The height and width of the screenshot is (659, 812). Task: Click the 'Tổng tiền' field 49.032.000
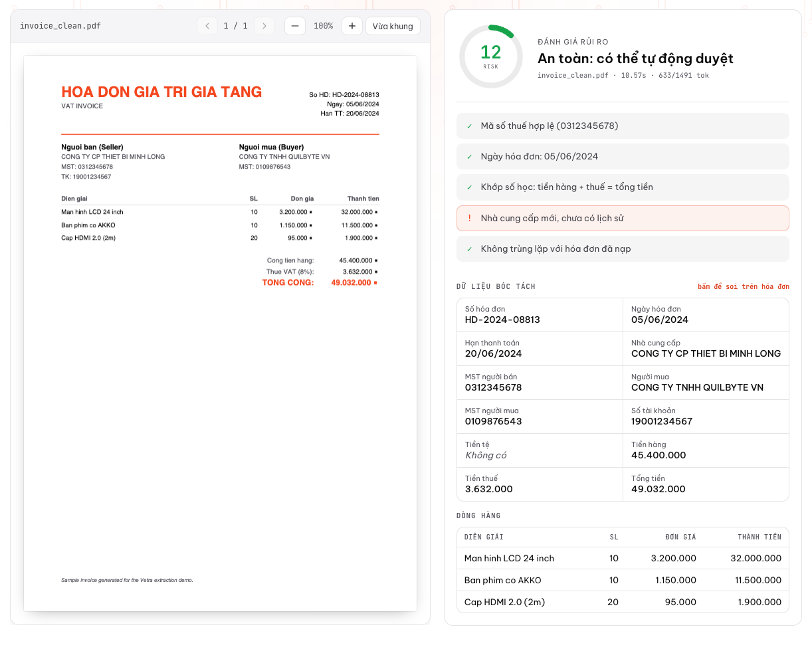click(x=706, y=484)
